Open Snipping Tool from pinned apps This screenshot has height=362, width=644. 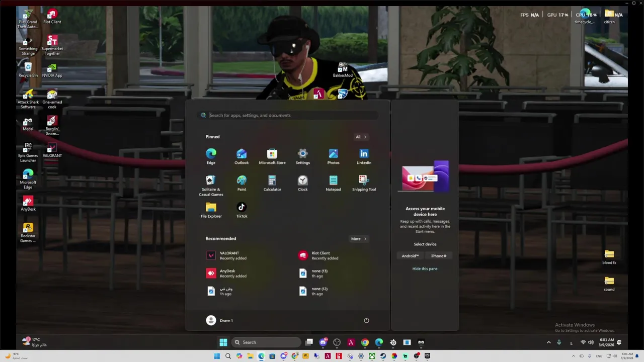coord(364,183)
